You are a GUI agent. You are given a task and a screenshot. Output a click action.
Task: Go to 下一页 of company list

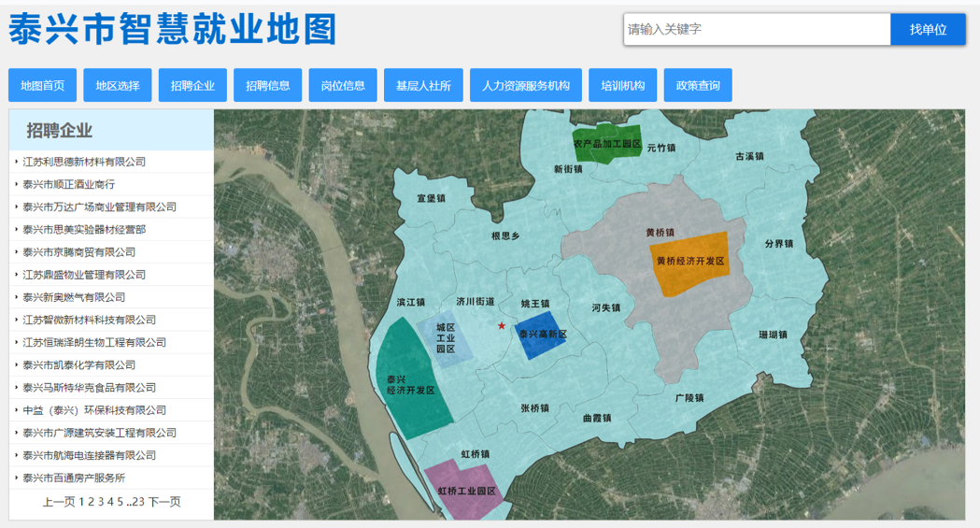click(x=164, y=502)
